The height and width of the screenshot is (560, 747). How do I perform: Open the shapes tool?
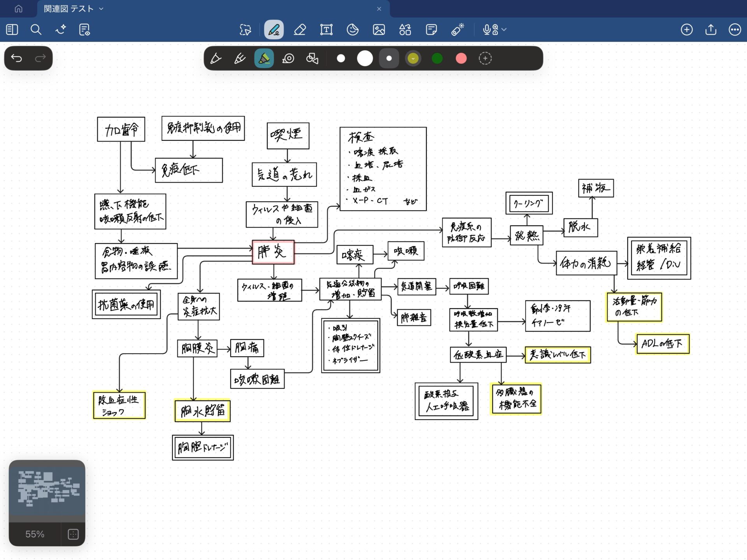click(405, 30)
